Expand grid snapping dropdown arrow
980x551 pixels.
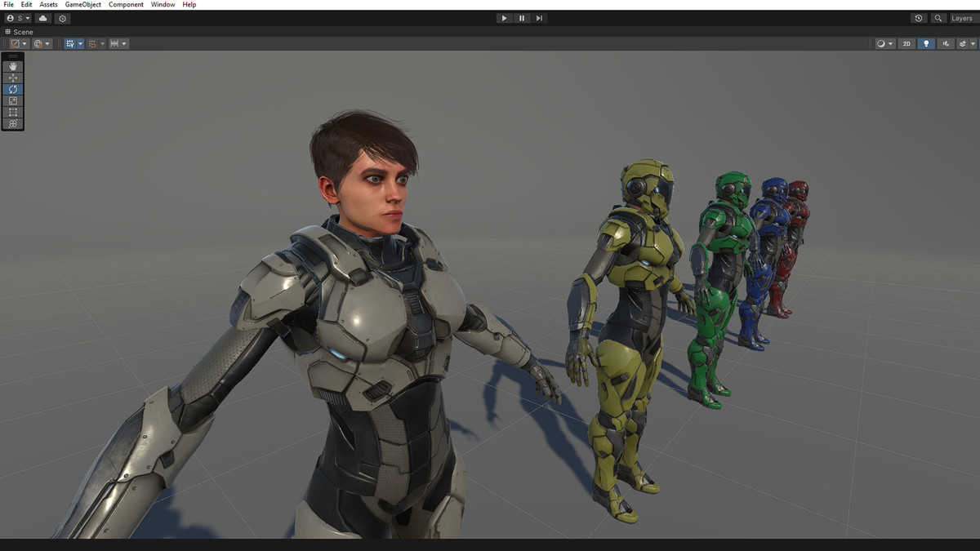102,43
